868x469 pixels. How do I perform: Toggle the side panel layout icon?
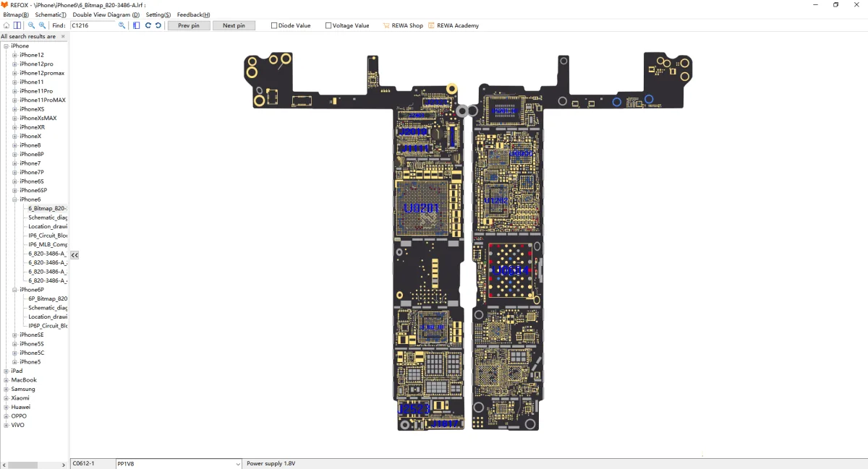coord(17,25)
